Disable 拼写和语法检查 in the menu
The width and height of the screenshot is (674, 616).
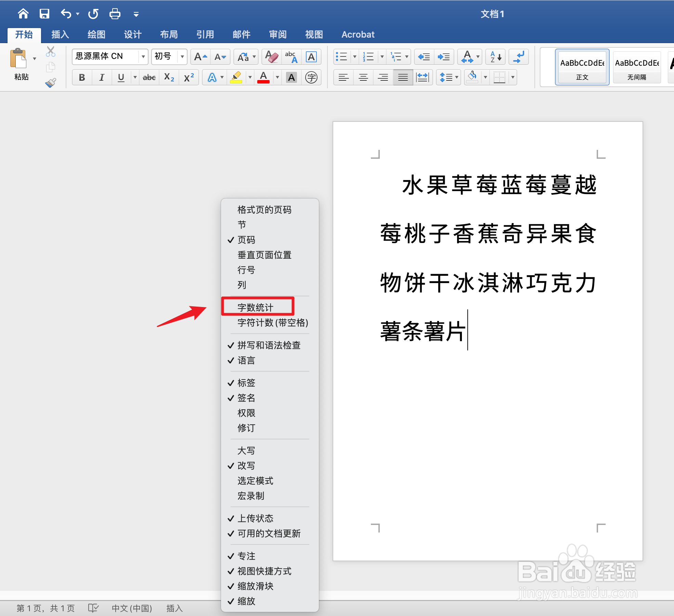pos(269,345)
